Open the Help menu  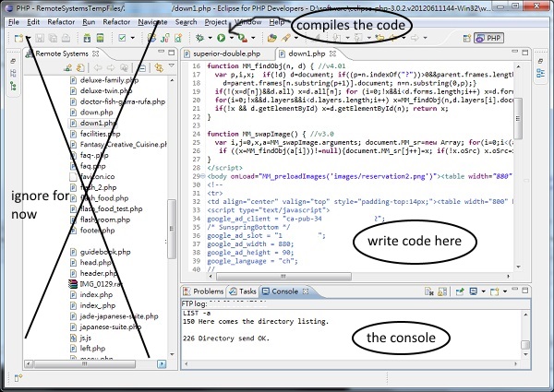(277, 22)
